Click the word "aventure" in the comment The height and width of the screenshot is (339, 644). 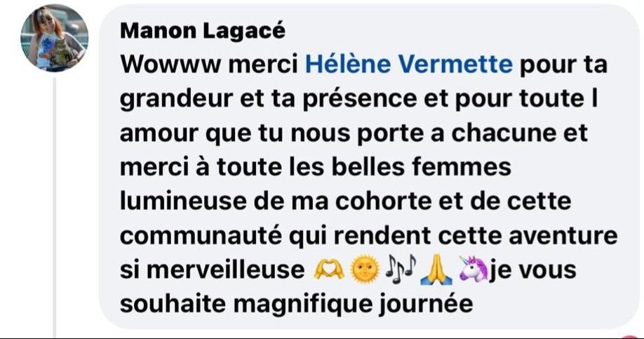[x=563, y=237]
